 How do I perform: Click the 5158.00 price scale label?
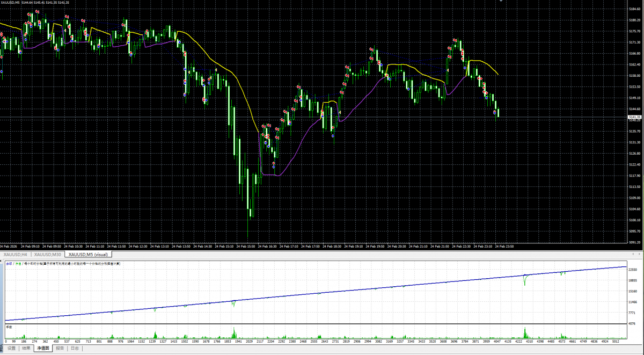634,76
